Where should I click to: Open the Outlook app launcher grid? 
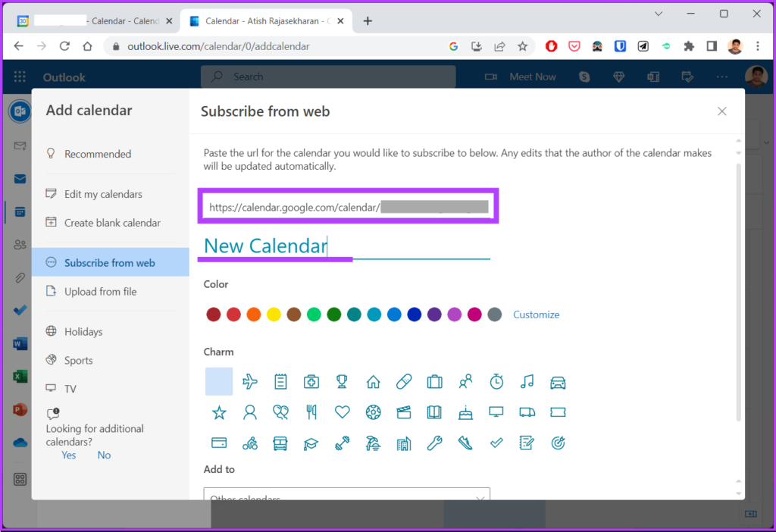(x=20, y=77)
